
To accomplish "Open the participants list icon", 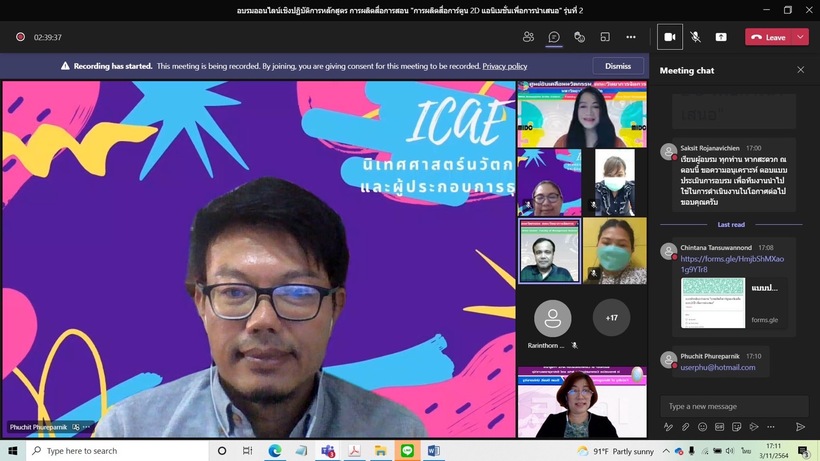I will point(528,37).
